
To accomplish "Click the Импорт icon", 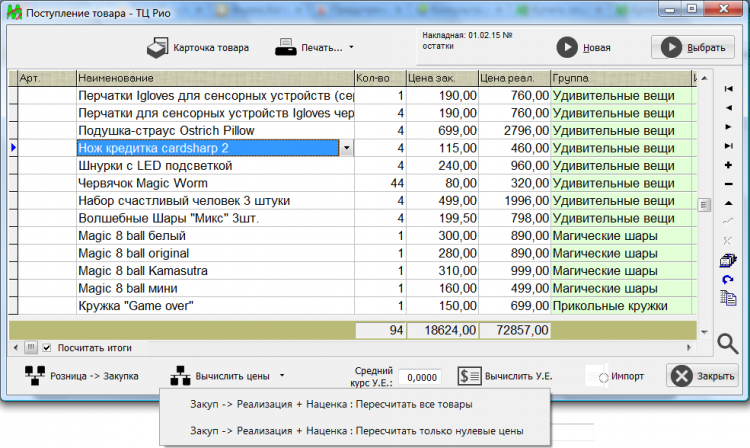I will pos(597,376).
